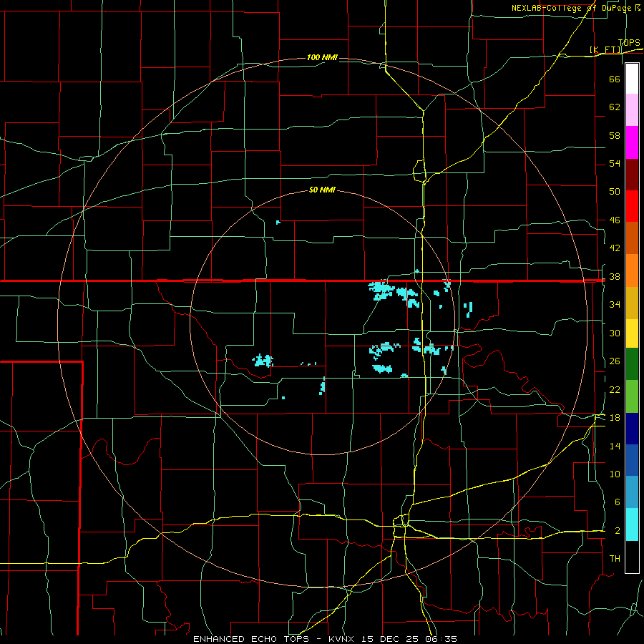Click the cyan echo cluster inside the western 50 NMI ring
The height and width of the screenshot is (644, 644).
[x=263, y=361]
